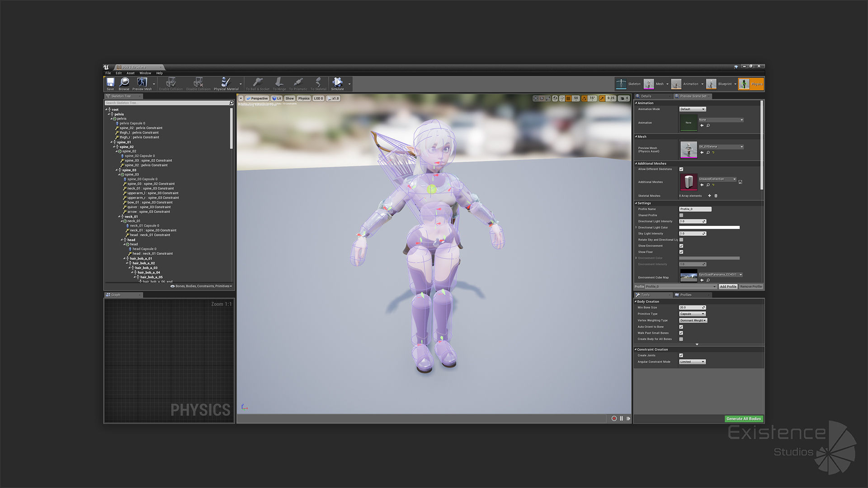The height and width of the screenshot is (488, 868).
Task: Click the Save toolbar icon
Action: coord(110,83)
